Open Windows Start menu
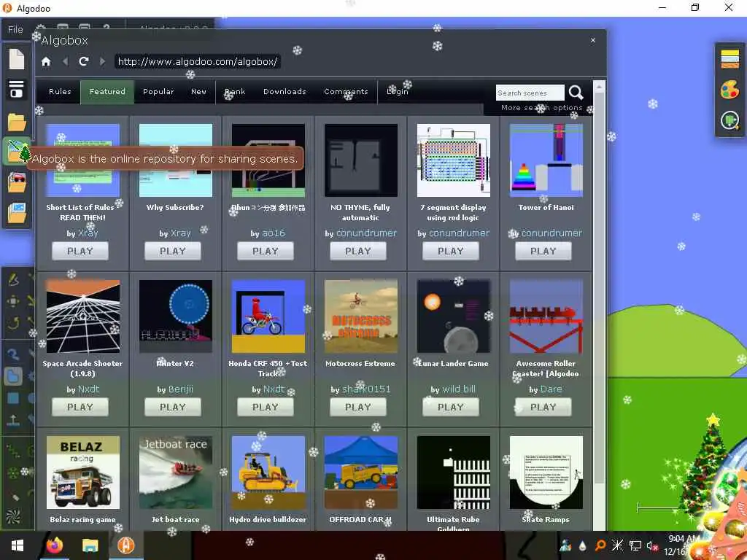 pyautogui.click(x=18, y=545)
